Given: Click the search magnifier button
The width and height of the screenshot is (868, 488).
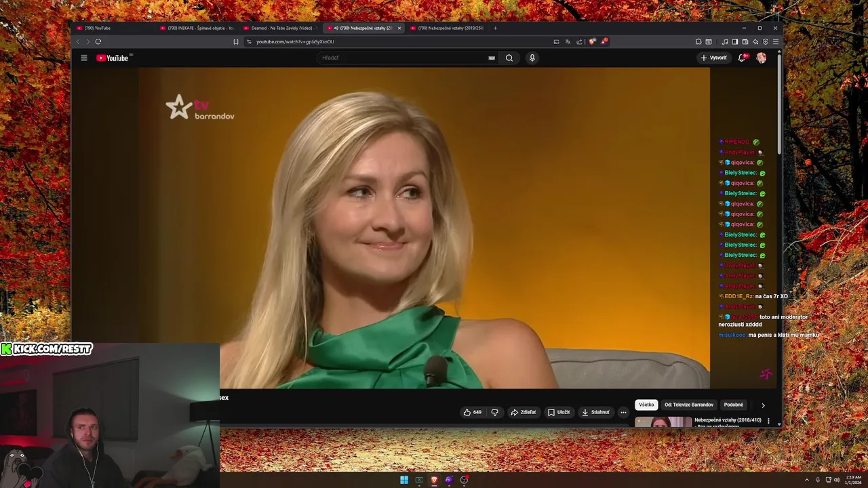Looking at the screenshot, I should [509, 58].
